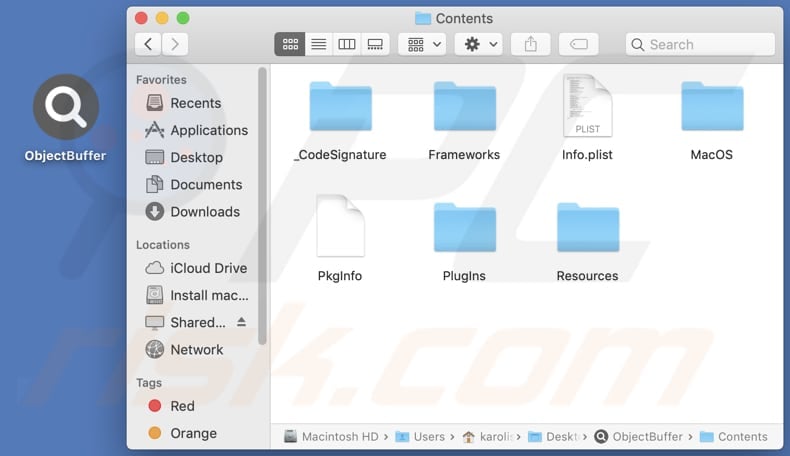Image resolution: width=790 pixels, height=456 pixels.
Task: Switch to list view mode
Action: 318,44
